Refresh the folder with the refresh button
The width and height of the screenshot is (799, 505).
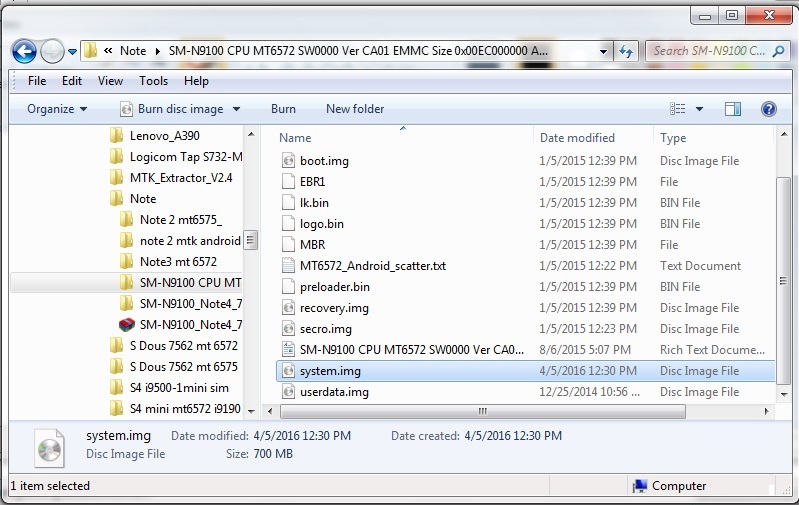pyautogui.click(x=626, y=51)
